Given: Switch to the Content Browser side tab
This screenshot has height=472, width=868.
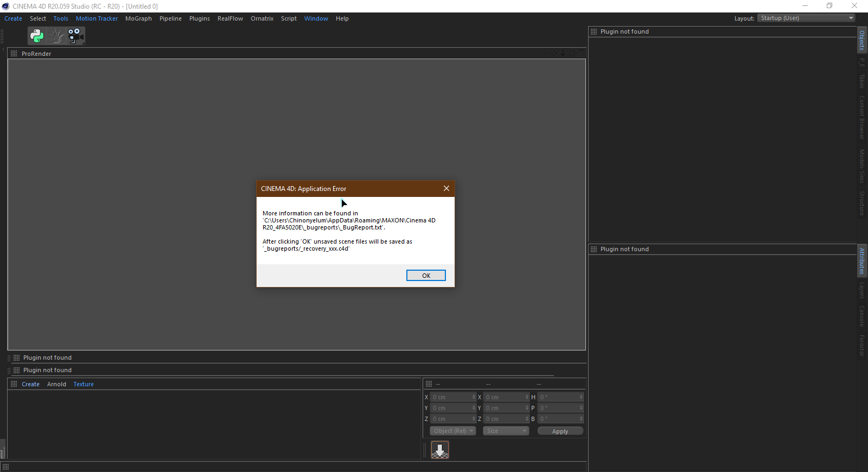Looking at the screenshot, I should click(862, 117).
